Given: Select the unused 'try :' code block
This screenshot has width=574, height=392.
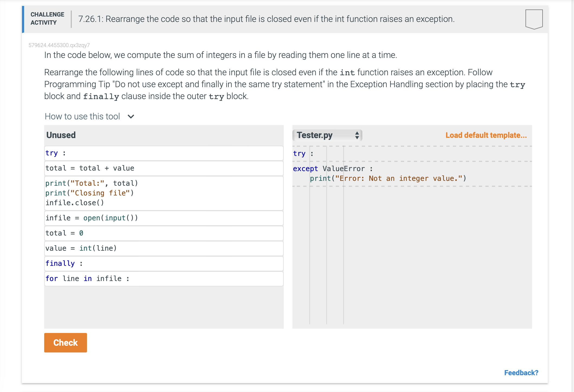Looking at the screenshot, I should coord(164,153).
